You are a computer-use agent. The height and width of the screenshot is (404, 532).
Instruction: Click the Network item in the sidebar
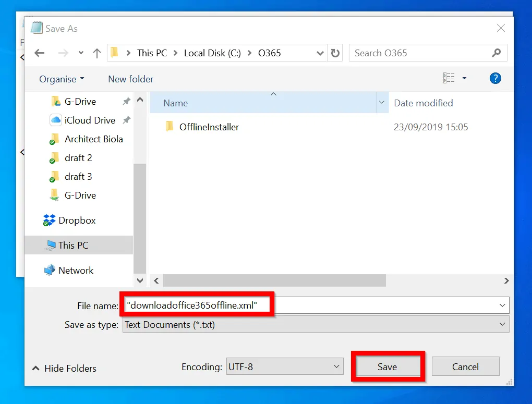75,270
